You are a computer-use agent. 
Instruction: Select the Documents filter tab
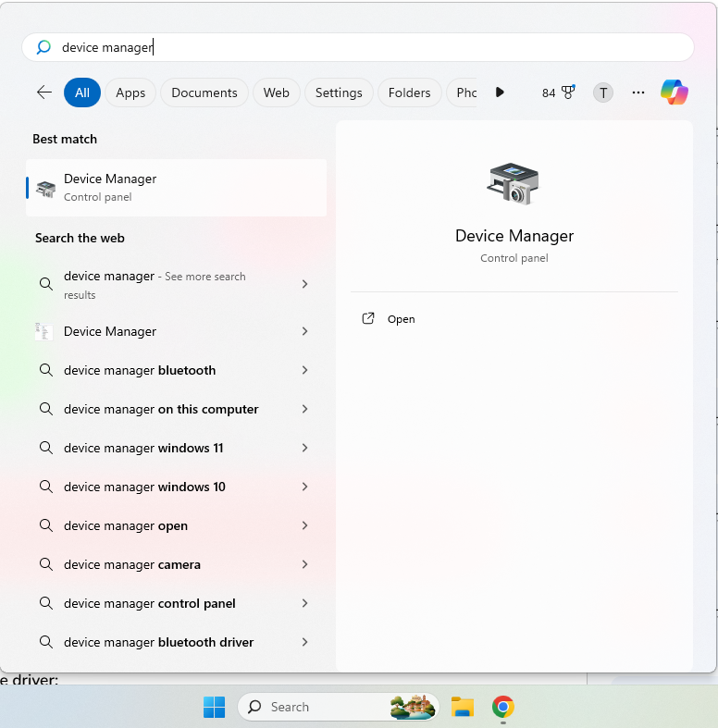(x=204, y=93)
